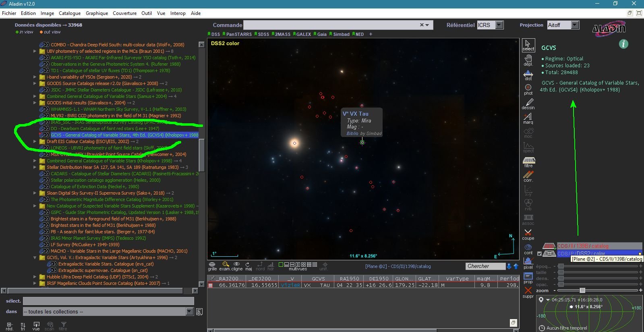Click the maj refresh icon
This screenshot has height=332, width=644.
248,266
